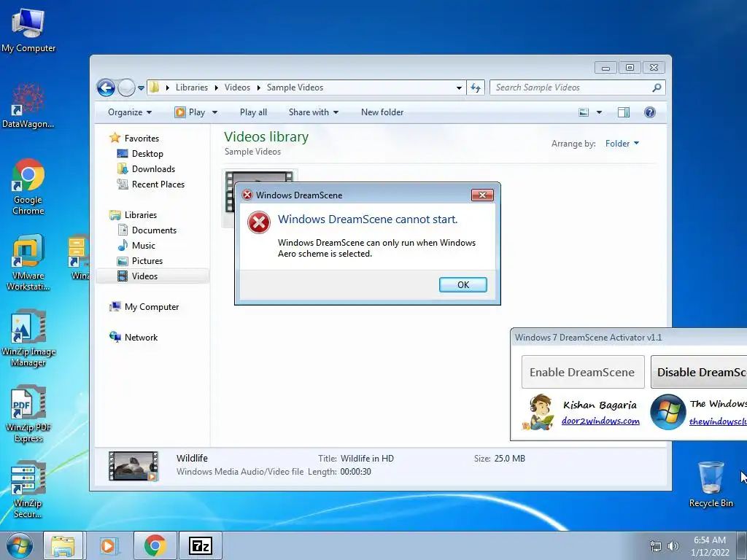Open the Share with dropdown

point(314,112)
